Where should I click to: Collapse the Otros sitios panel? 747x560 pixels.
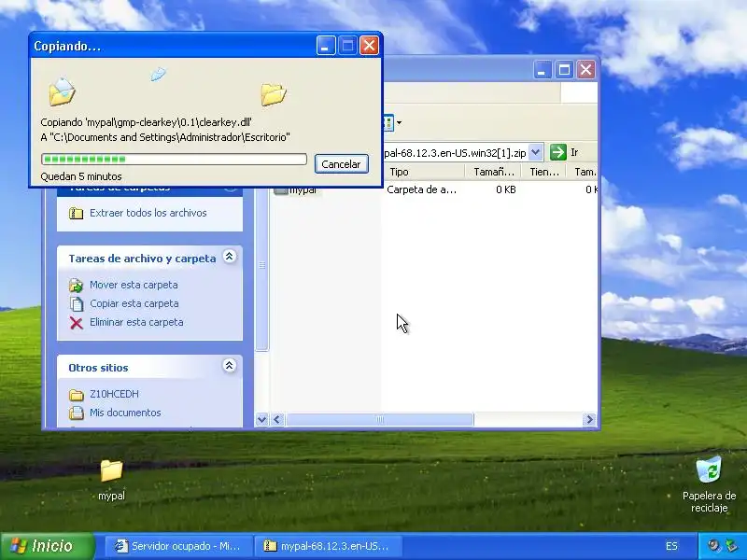[229, 366]
